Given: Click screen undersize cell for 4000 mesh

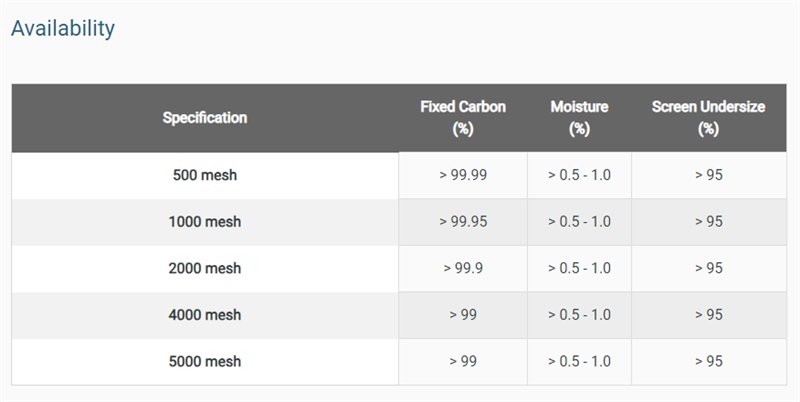Looking at the screenshot, I should coord(708,315).
